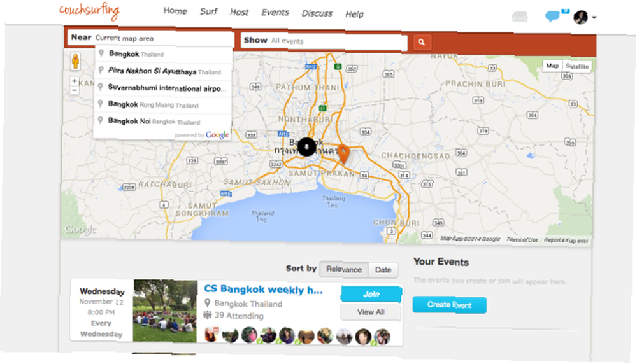
Task: Click the orange search magnifier button
Action: tap(422, 42)
